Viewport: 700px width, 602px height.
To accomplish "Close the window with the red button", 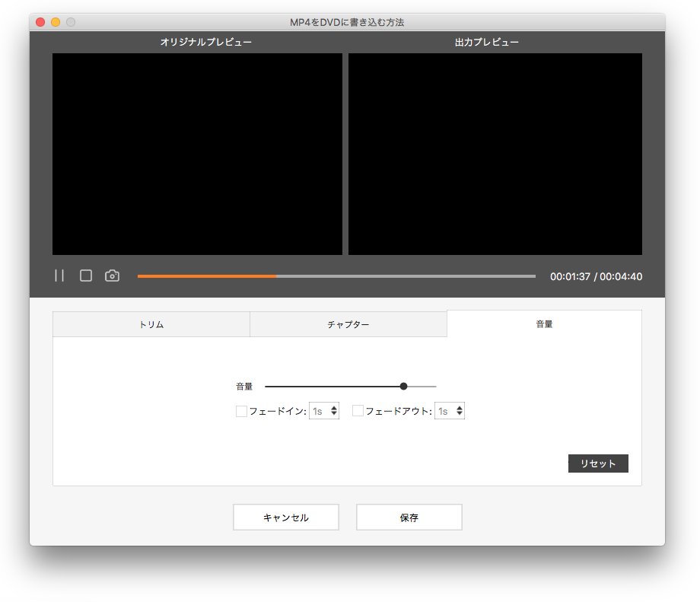I will 40,22.
